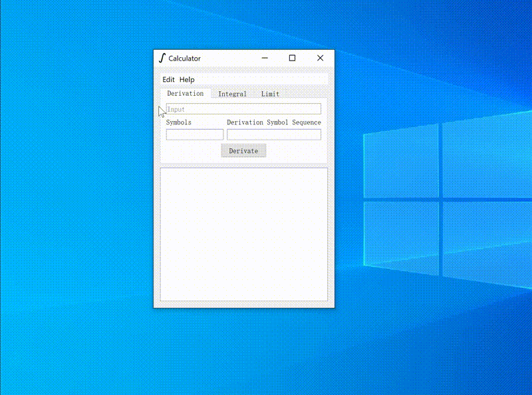
Task: Select the Derivation tab
Action: click(x=186, y=93)
